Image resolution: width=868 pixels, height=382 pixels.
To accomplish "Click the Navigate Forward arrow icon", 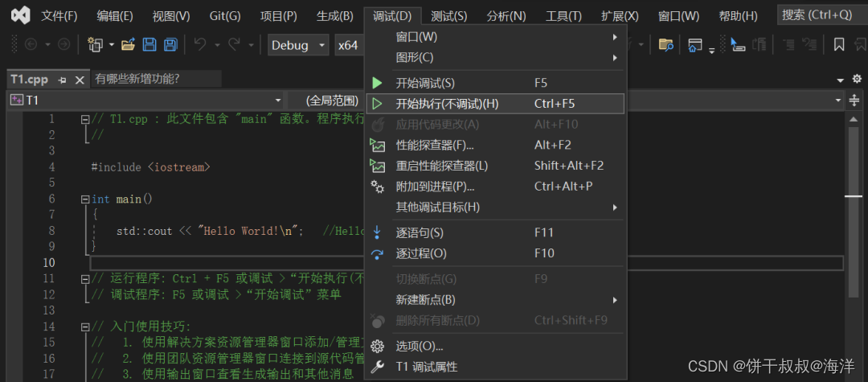I will coord(64,44).
